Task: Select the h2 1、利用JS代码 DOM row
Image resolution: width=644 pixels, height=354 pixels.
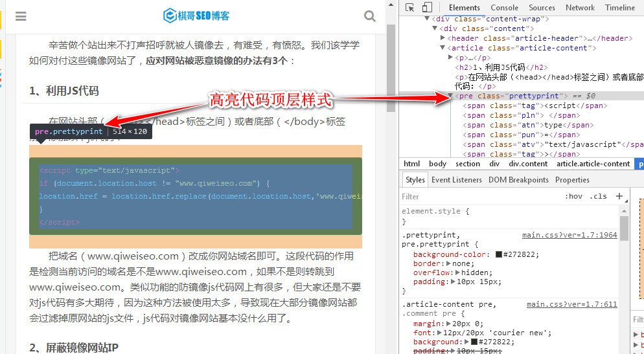Action: [x=501, y=67]
